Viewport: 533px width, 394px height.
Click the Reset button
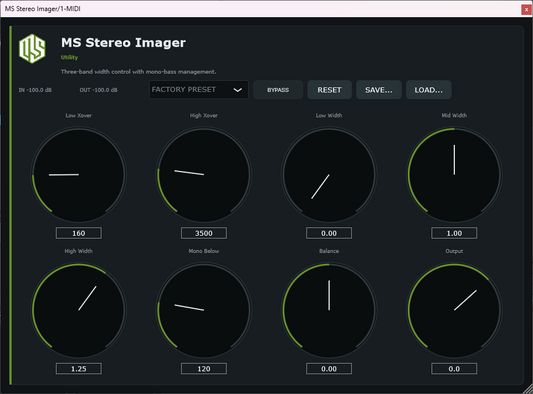pyautogui.click(x=329, y=90)
